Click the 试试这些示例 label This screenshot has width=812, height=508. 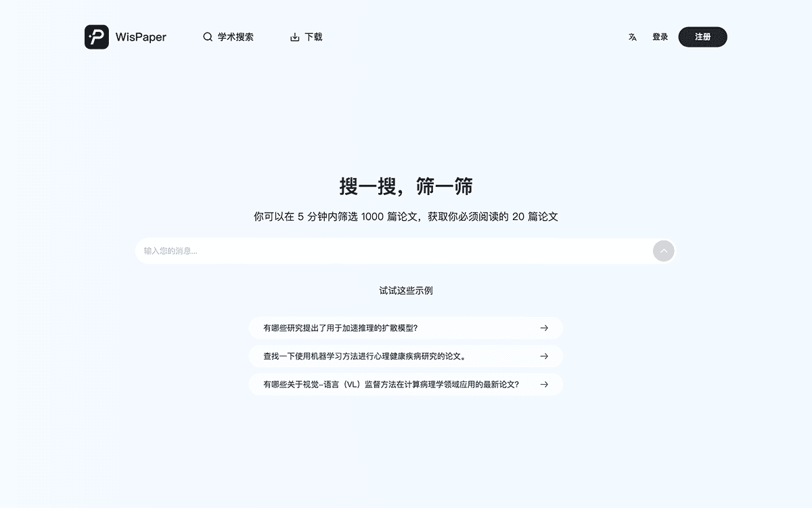(x=406, y=291)
